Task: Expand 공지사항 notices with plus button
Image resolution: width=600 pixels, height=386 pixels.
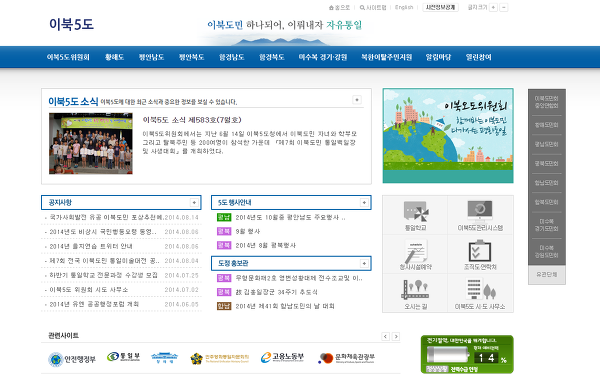Action: (194, 202)
